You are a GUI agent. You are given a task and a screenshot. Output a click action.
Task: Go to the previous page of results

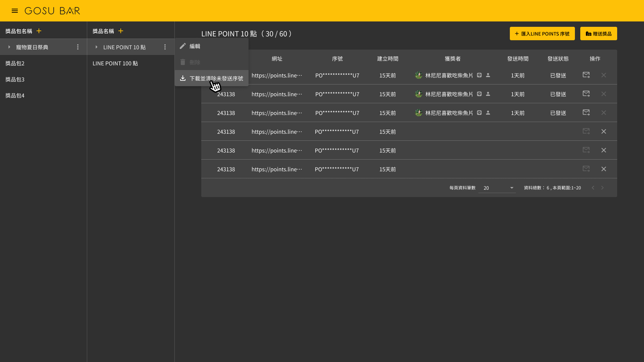pyautogui.click(x=593, y=188)
